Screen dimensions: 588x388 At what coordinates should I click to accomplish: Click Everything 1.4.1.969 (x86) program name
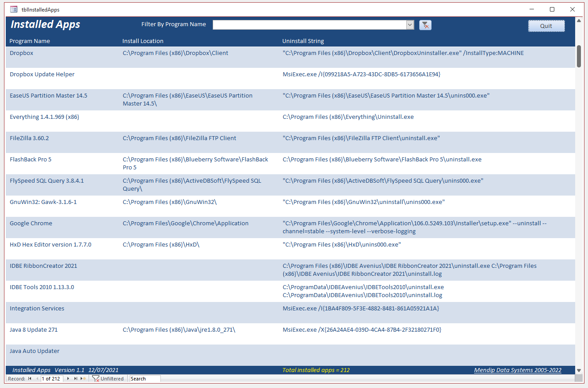click(44, 117)
